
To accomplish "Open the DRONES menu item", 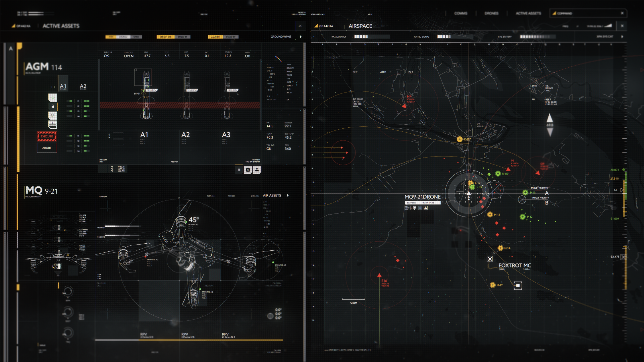I will point(491,13).
